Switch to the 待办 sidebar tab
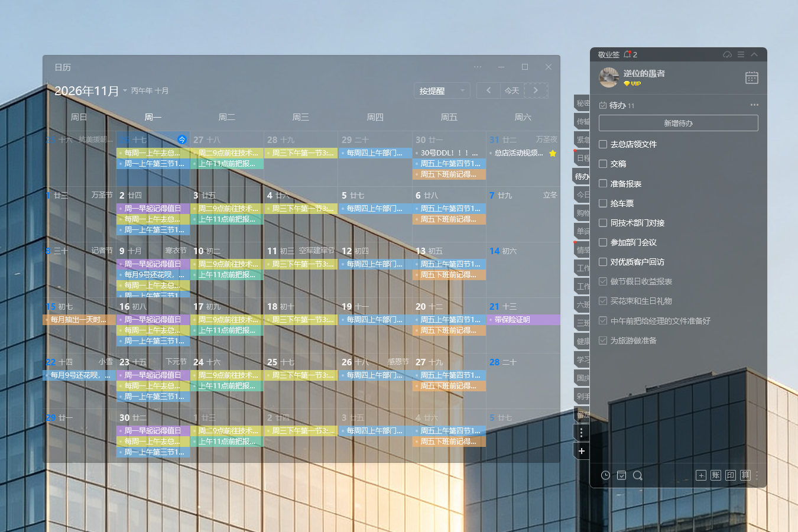Screen dimensions: 798x532 pos(582,176)
